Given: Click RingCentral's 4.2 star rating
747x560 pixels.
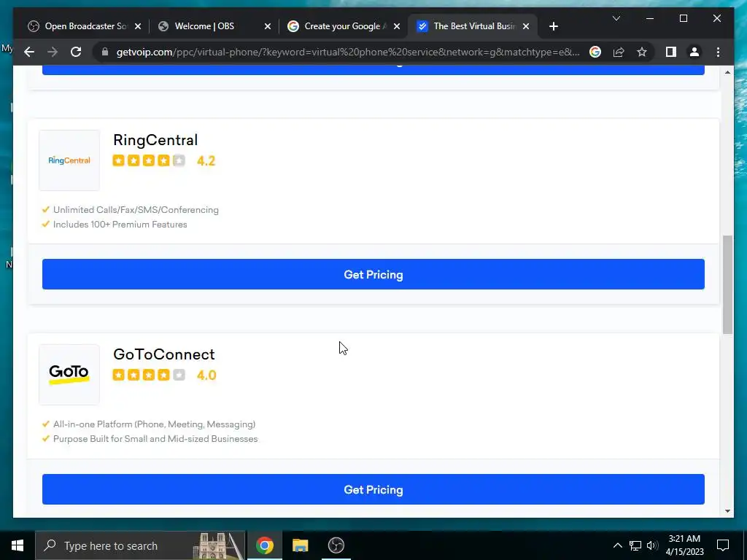Looking at the screenshot, I should click(x=164, y=161).
